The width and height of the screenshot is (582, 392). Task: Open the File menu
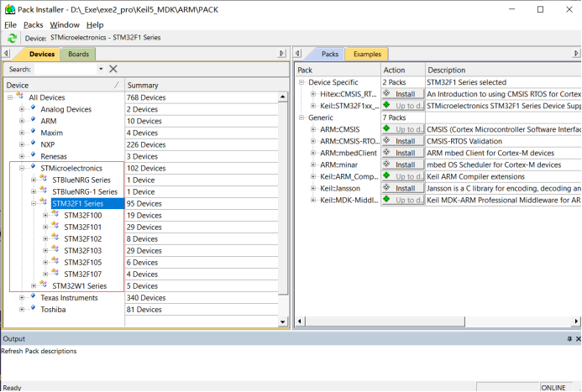tap(10, 25)
